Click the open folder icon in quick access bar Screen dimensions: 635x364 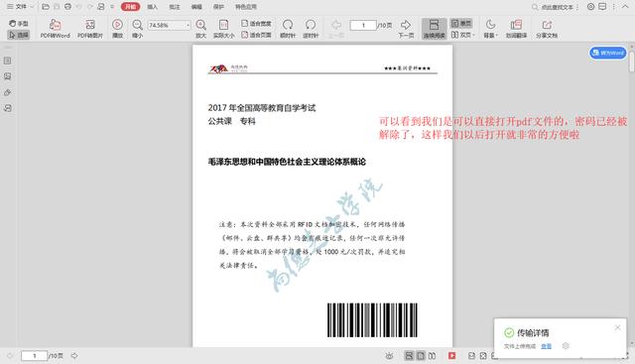coord(46,7)
